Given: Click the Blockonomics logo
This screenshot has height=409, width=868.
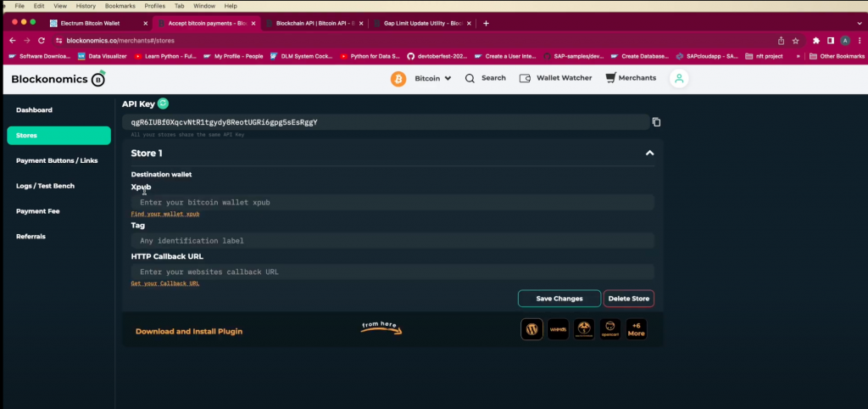Looking at the screenshot, I should 58,79.
